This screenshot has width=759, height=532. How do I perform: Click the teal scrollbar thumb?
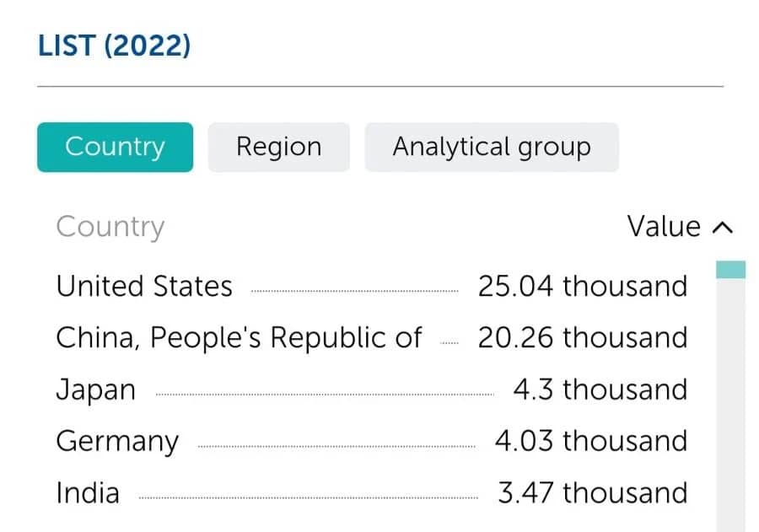tap(730, 270)
